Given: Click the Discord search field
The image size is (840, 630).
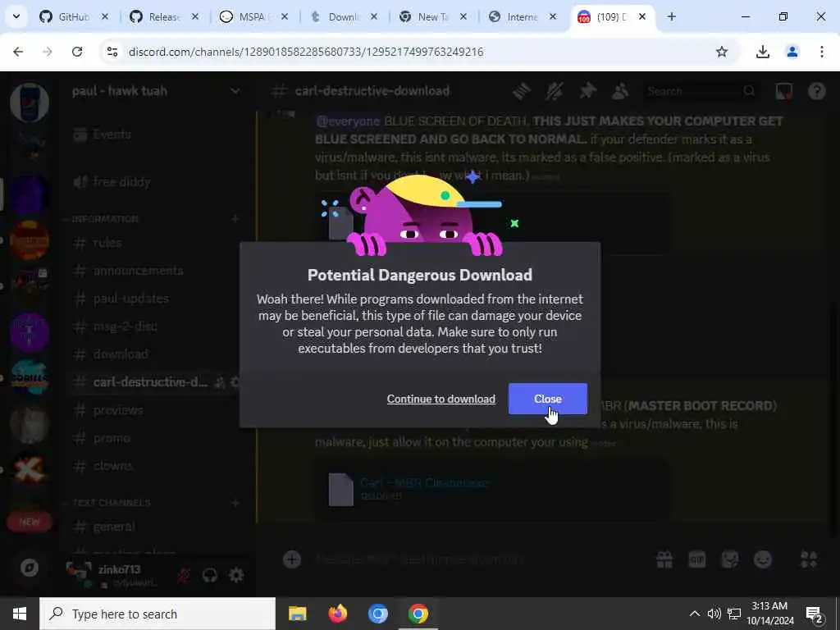Looking at the screenshot, I should 701,91.
